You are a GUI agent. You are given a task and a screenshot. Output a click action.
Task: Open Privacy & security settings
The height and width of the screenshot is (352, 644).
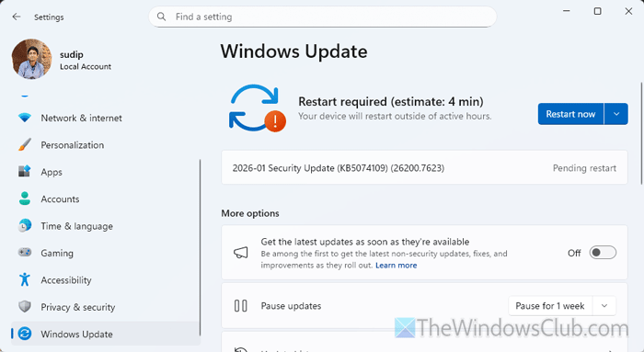point(106,307)
